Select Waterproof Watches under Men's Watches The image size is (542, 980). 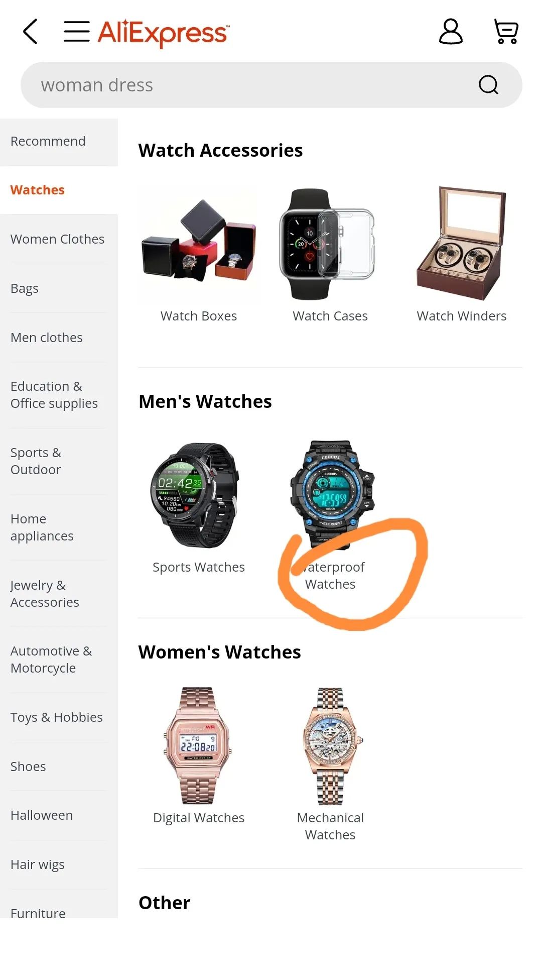pos(330,576)
